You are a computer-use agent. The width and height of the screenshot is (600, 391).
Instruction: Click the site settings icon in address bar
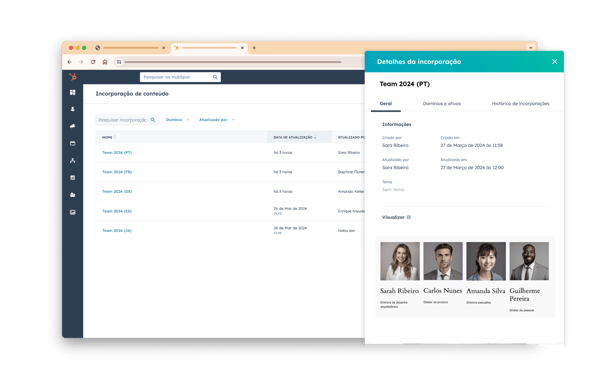(119, 62)
